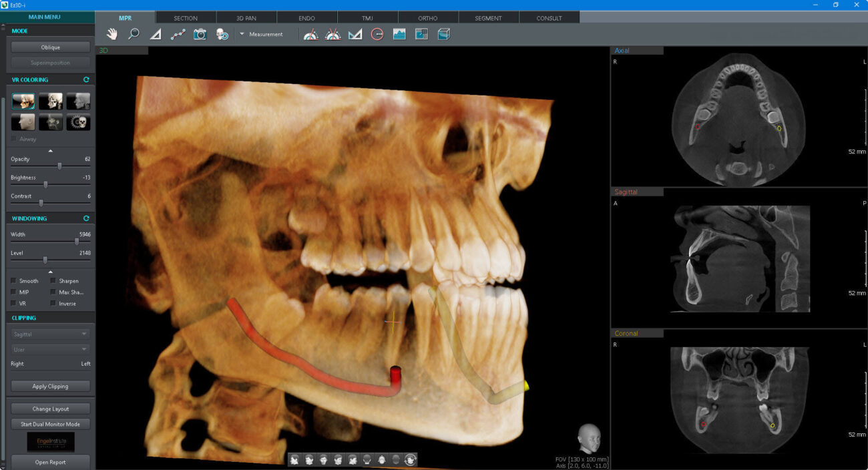Screen dimensions: 868x470
Task: Reset Windowing with refresh icon
Action: pos(85,218)
